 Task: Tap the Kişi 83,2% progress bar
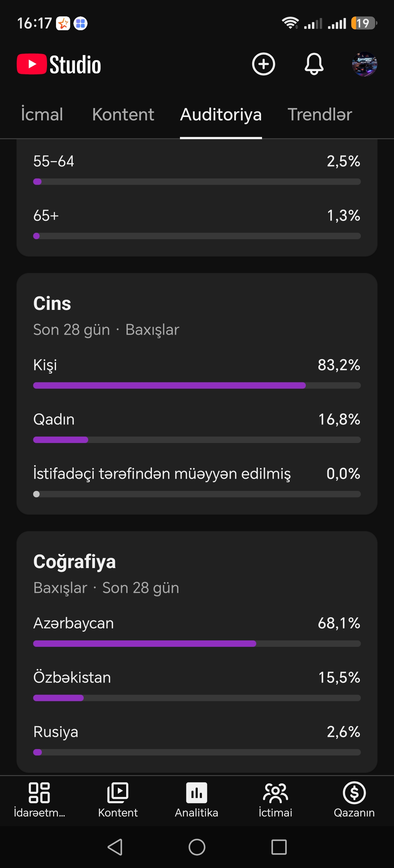pyautogui.click(x=197, y=385)
